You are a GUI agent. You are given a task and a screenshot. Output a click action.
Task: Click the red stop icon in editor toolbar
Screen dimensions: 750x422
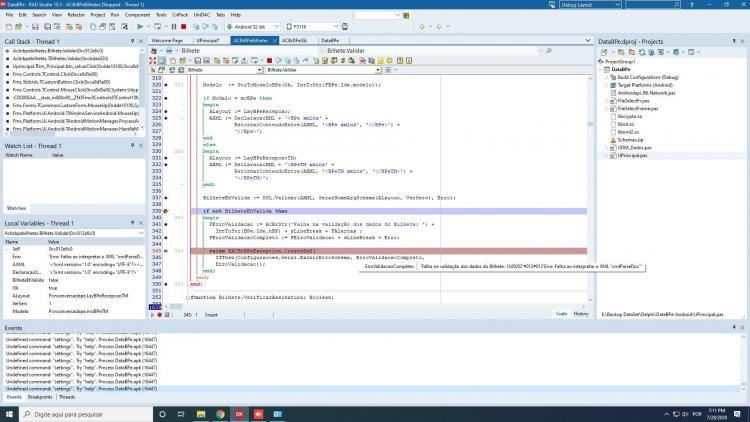point(269,61)
